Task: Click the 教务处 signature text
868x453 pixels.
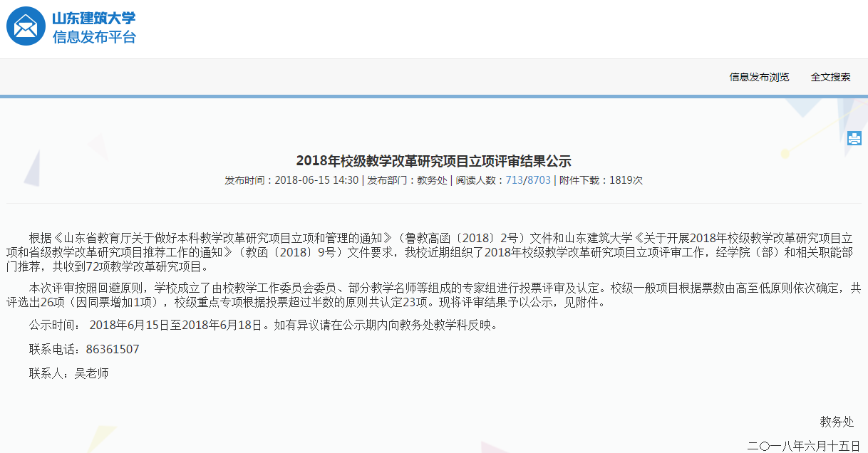Action: tap(837, 422)
